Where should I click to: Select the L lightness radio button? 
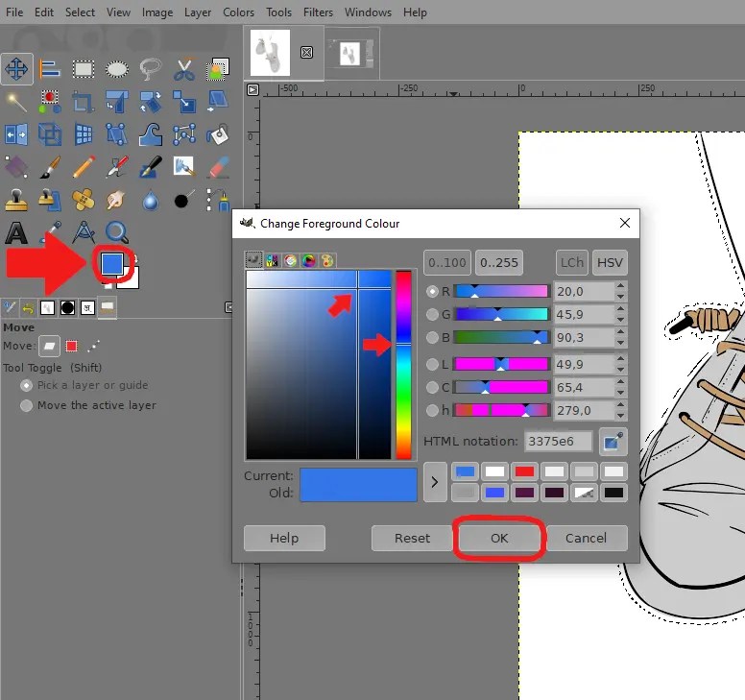coord(432,365)
